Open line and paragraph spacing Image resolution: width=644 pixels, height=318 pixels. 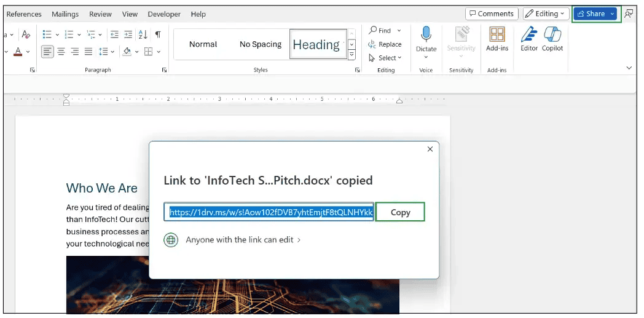pyautogui.click(x=102, y=51)
